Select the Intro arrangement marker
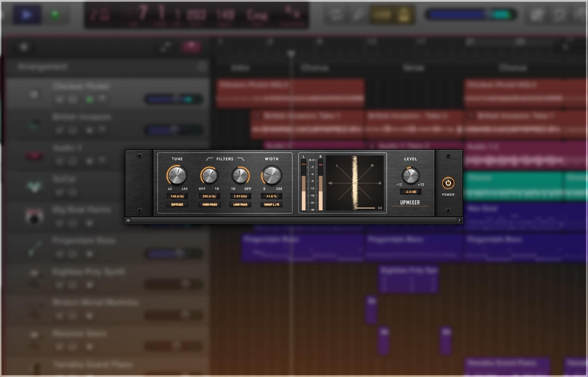 (x=240, y=67)
